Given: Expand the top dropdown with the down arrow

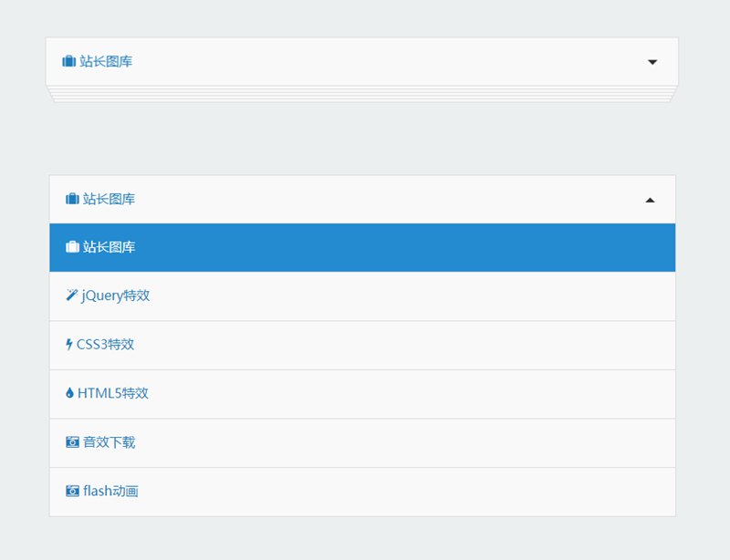Looking at the screenshot, I should tap(652, 62).
